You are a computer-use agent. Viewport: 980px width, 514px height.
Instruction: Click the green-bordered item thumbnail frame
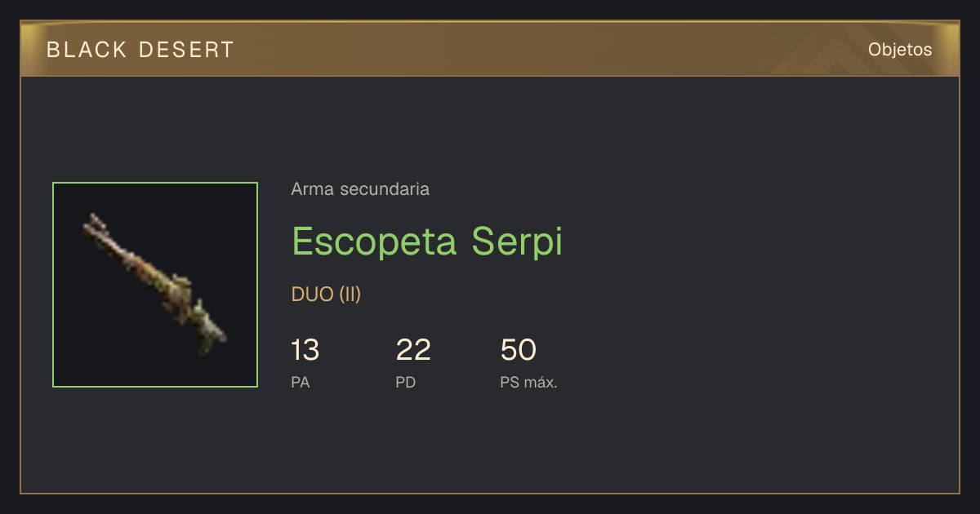point(155,285)
